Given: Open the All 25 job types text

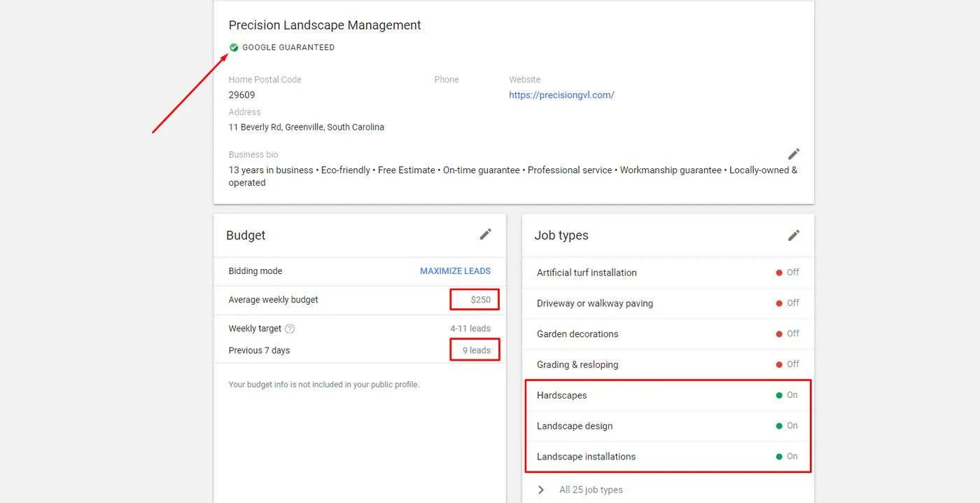Looking at the screenshot, I should [x=591, y=490].
